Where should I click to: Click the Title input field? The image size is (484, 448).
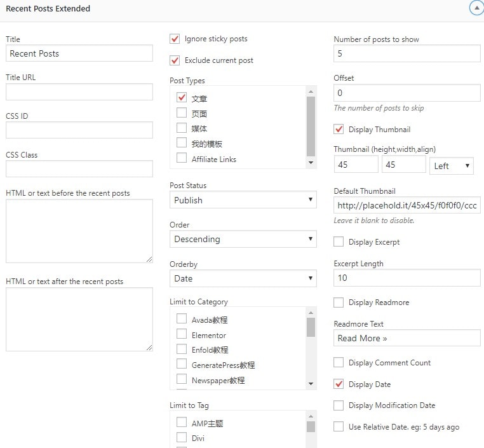[x=79, y=53]
